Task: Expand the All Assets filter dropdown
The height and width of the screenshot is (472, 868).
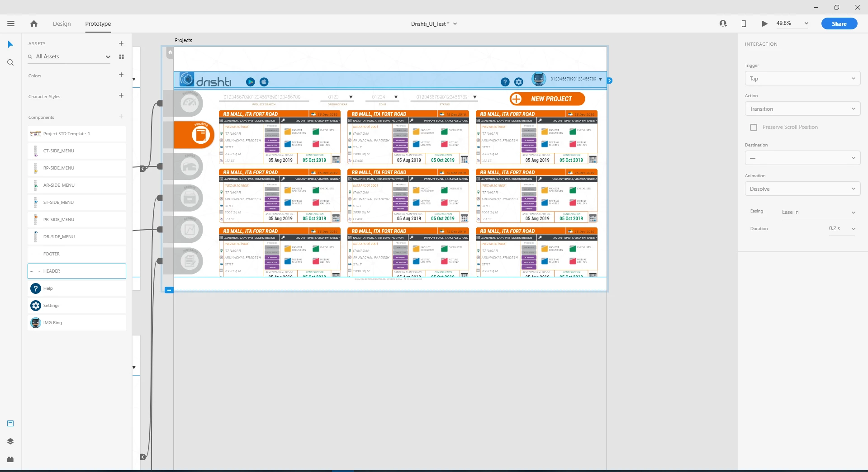Action: pos(108,57)
